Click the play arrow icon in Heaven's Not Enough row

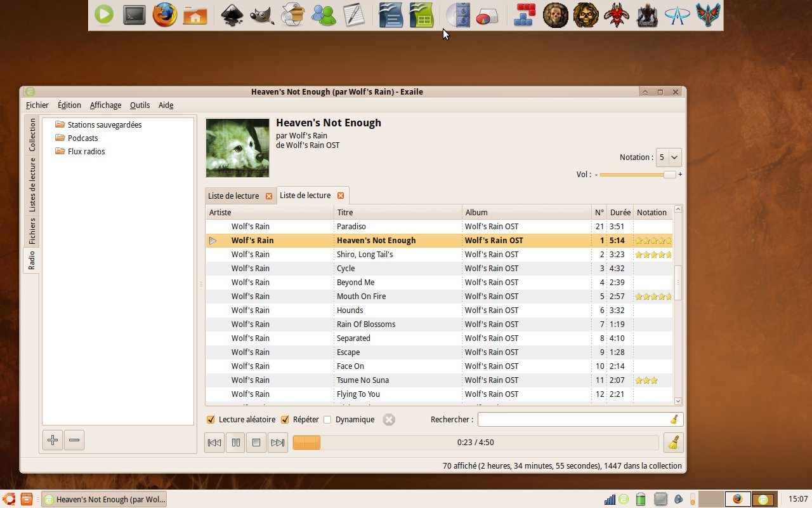pyautogui.click(x=213, y=240)
